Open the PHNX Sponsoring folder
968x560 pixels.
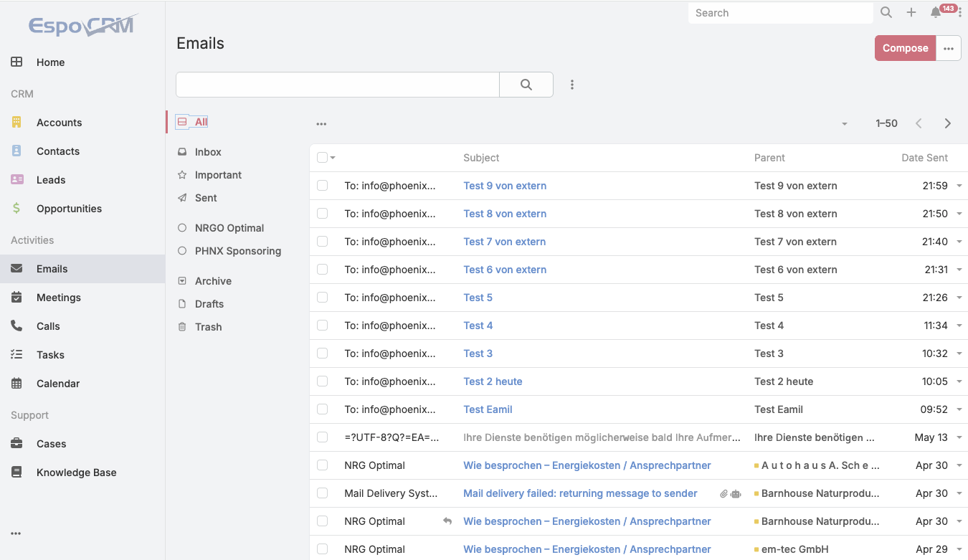(237, 251)
